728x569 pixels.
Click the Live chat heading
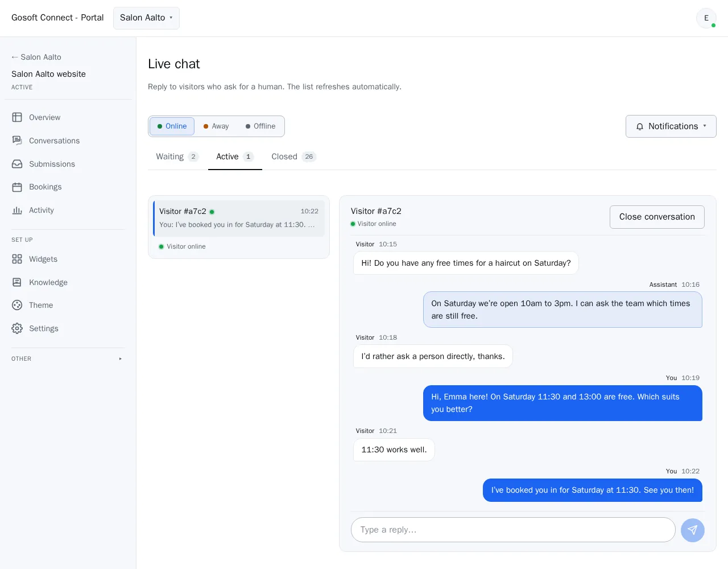pyautogui.click(x=174, y=64)
